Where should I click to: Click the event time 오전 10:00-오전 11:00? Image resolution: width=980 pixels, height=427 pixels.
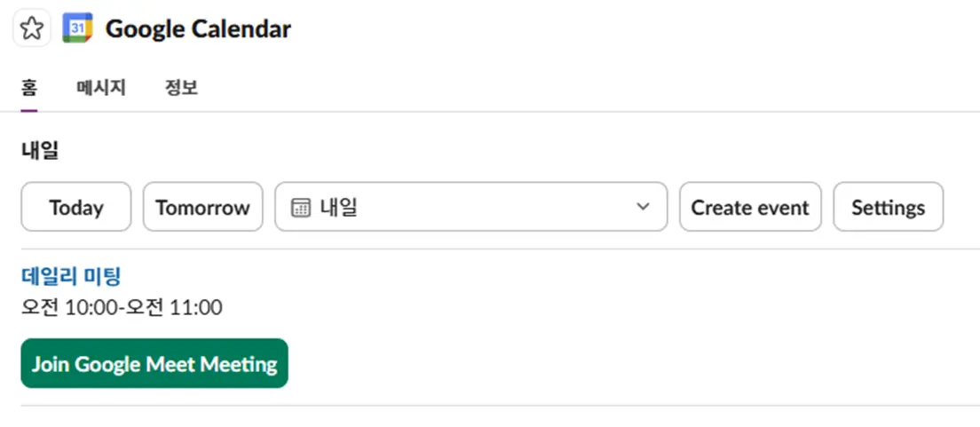click(122, 308)
